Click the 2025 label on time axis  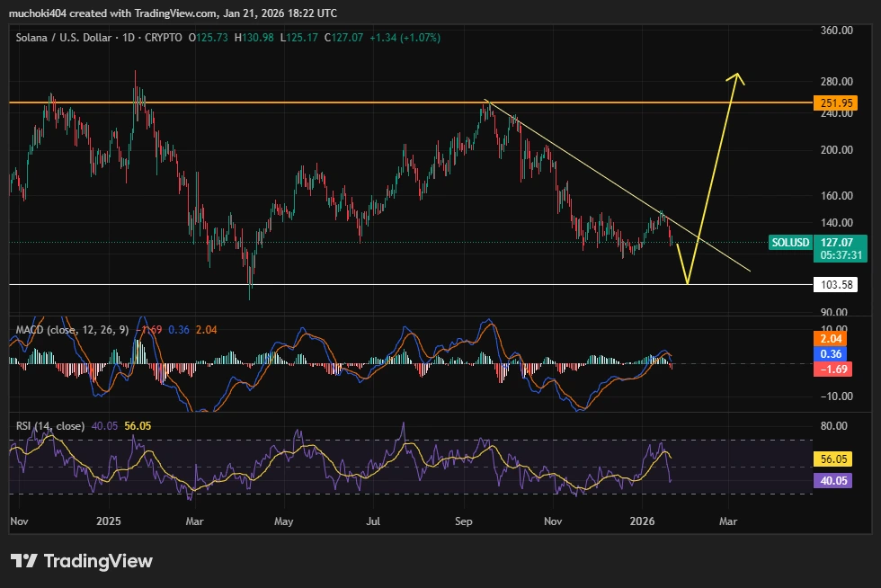point(108,521)
